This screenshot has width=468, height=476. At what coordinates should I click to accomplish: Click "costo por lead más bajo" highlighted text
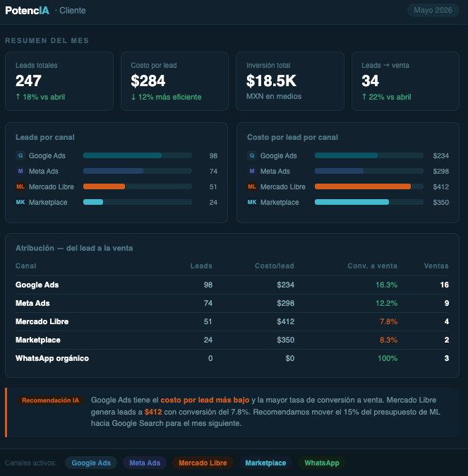tap(205, 400)
